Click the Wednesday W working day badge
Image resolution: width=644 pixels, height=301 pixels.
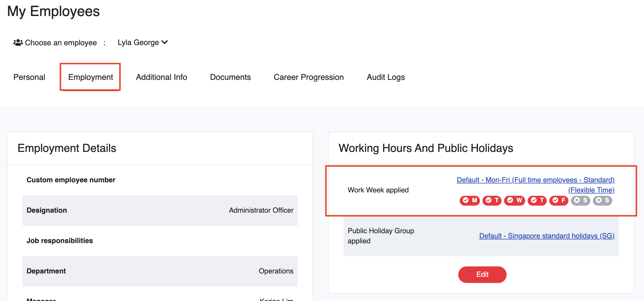[x=514, y=200]
